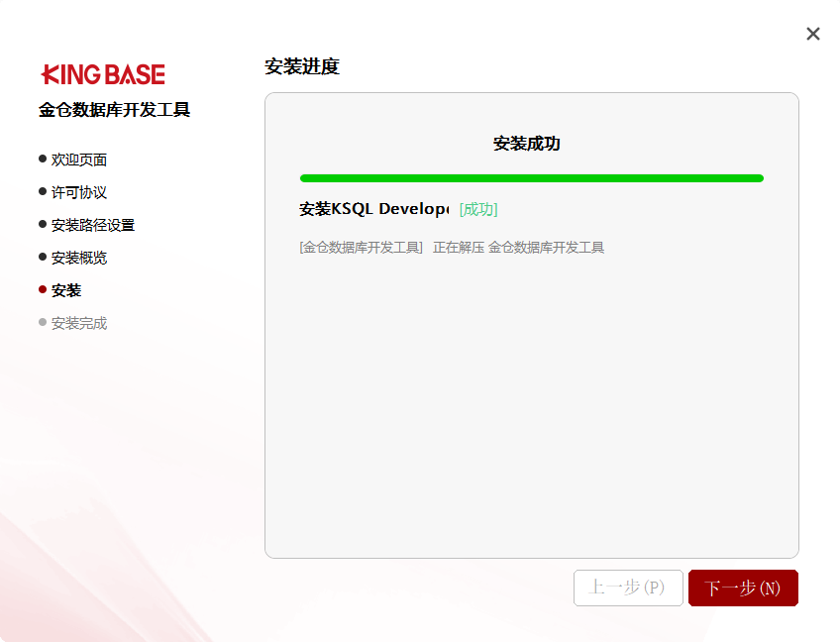Close the installer window with the X
Image resolution: width=840 pixels, height=642 pixels.
click(813, 34)
